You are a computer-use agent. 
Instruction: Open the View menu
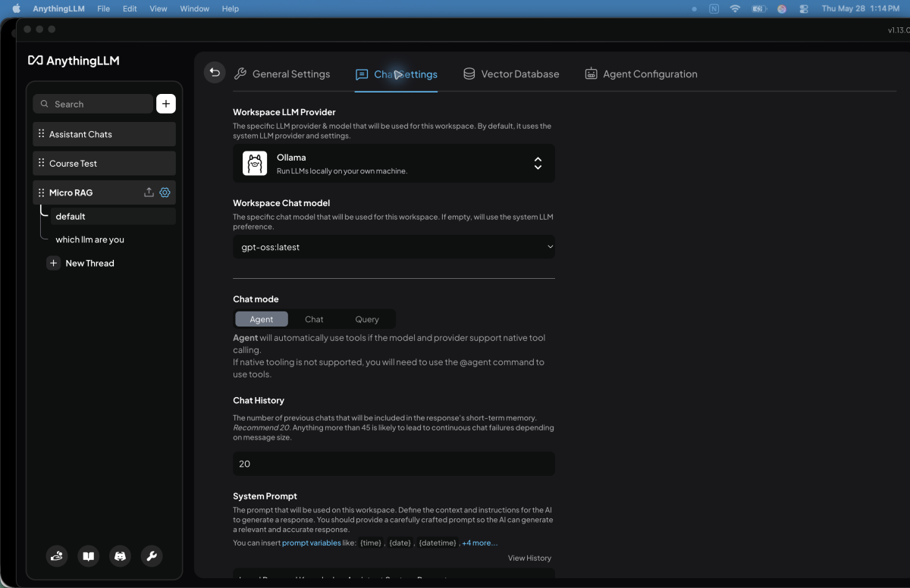point(158,8)
